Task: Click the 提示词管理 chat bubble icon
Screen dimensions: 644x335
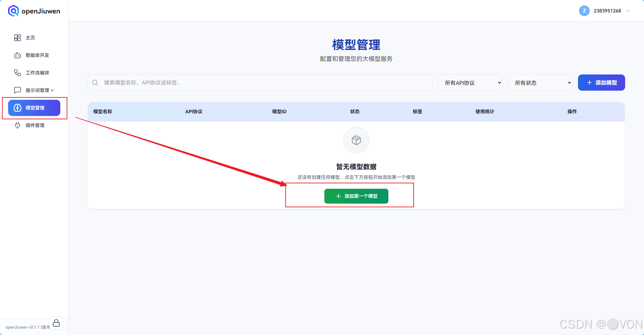Action: click(18, 90)
